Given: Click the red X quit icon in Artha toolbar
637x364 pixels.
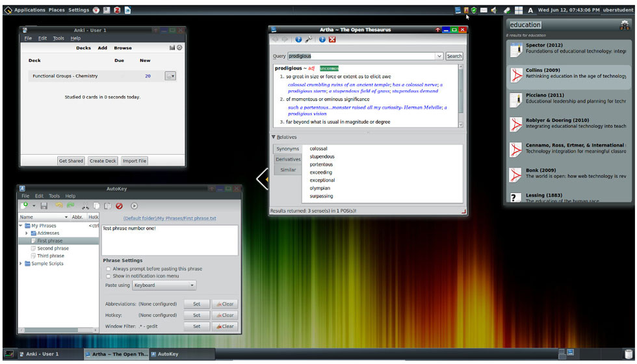Looking at the screenshot, I should click(332, 40).
